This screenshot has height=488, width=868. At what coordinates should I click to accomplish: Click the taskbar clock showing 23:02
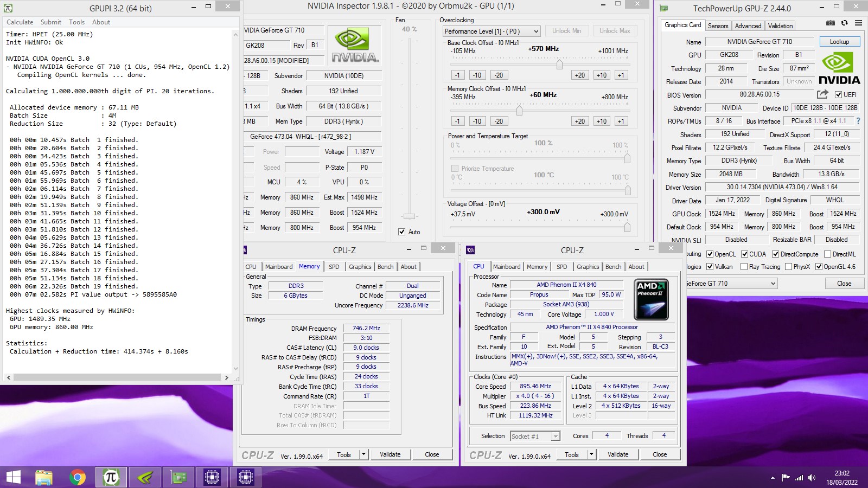(x=842, y=473)
